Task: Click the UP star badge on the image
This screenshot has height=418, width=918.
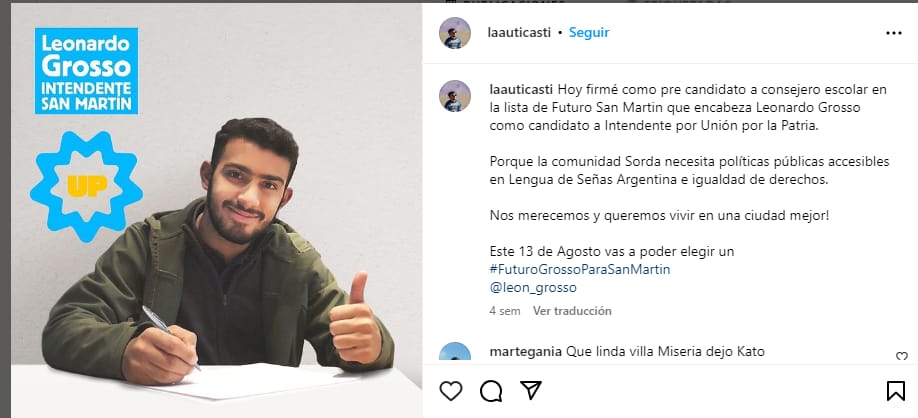Action: (87, 186)
